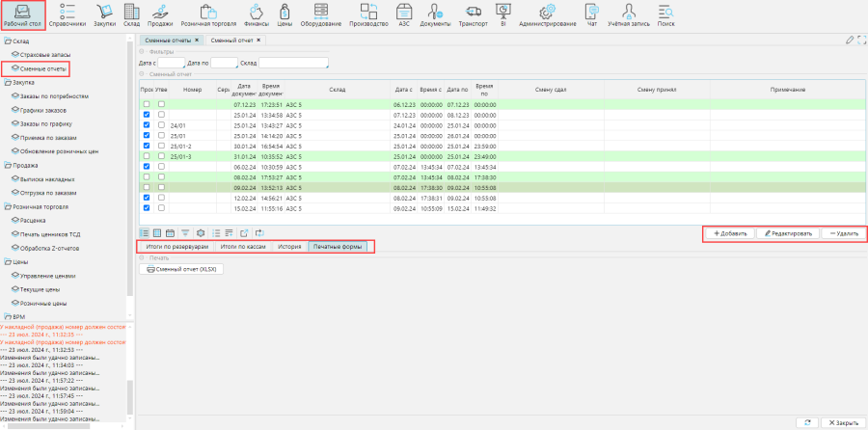Check the first checkbox in row 25/01-3

[x=147, y=156]
